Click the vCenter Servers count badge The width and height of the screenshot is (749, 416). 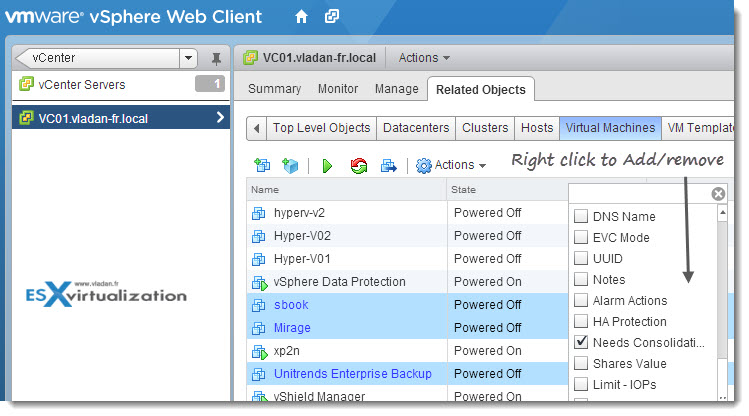click(x=210, y=84)
